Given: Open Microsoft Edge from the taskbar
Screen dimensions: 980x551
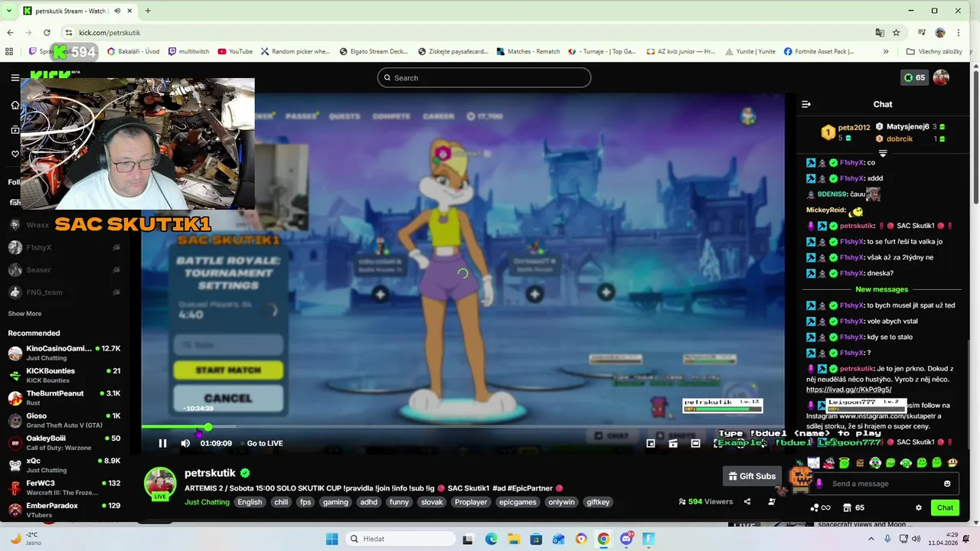Looking at the screenshot, I should tap(492, 539).
